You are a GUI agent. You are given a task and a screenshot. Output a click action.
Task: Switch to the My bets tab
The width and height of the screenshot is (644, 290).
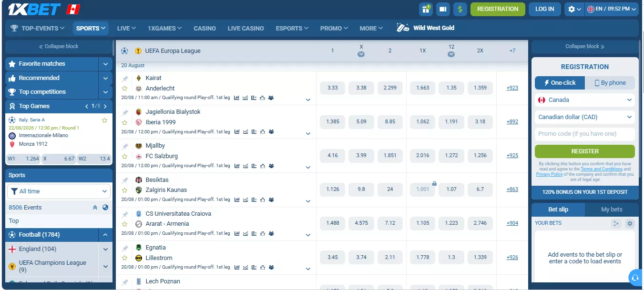coord(612,210)
